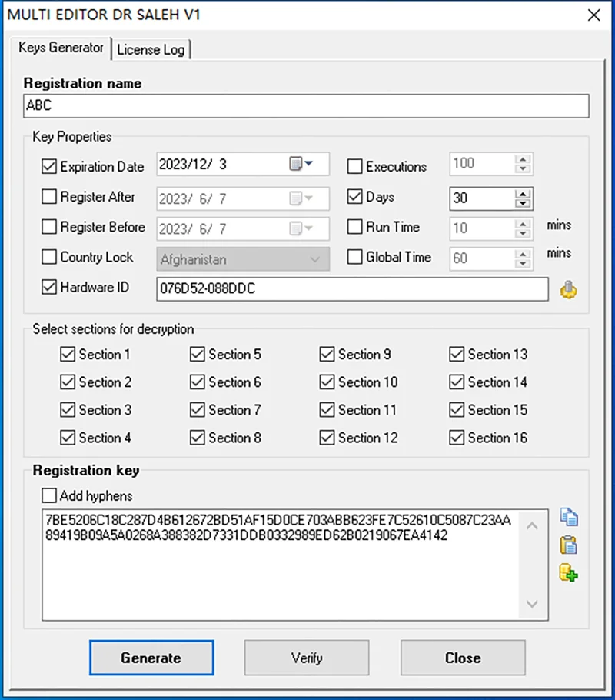
Task: Paste registration key using the clipboard icon
Action: [569, 545]
